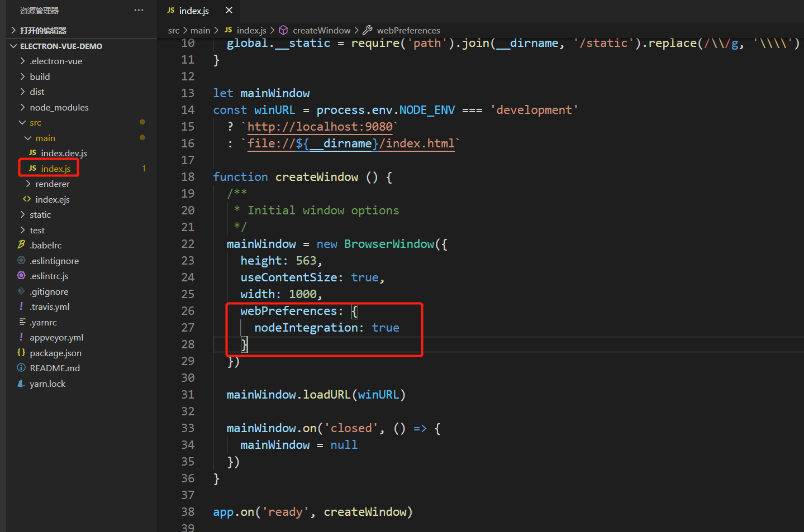Click the yarn icon beside yarn.lock
This screenshot has height=532, width=804.
tap(21, 383)
